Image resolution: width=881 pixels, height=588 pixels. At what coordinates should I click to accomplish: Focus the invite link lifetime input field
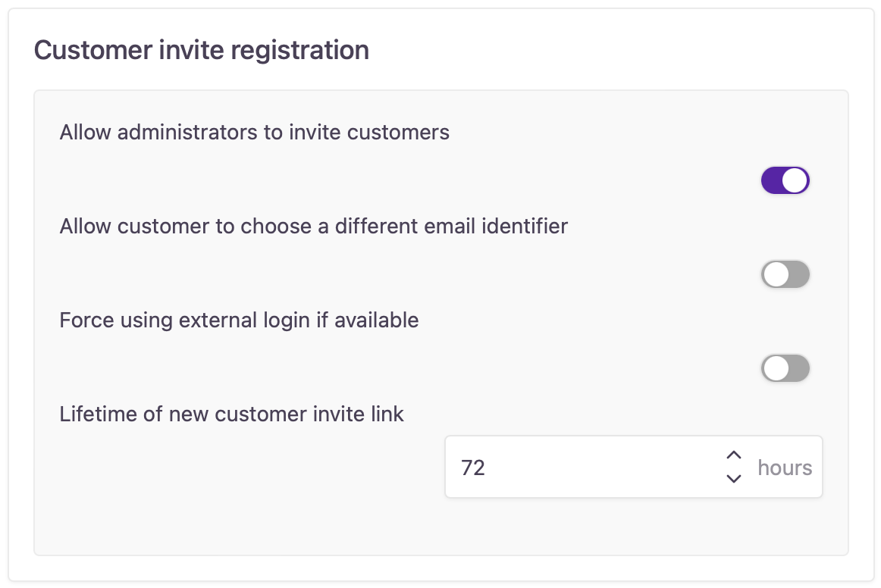[x=584, y=468]
